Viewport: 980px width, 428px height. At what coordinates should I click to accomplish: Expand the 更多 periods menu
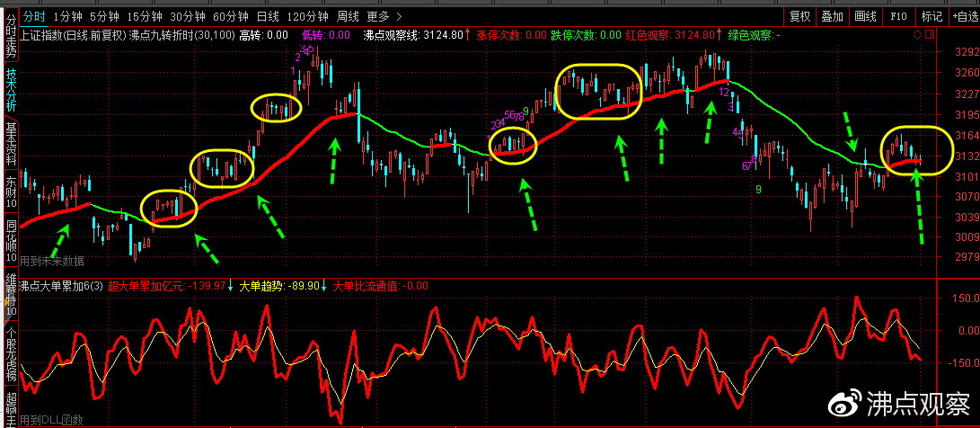384,16
